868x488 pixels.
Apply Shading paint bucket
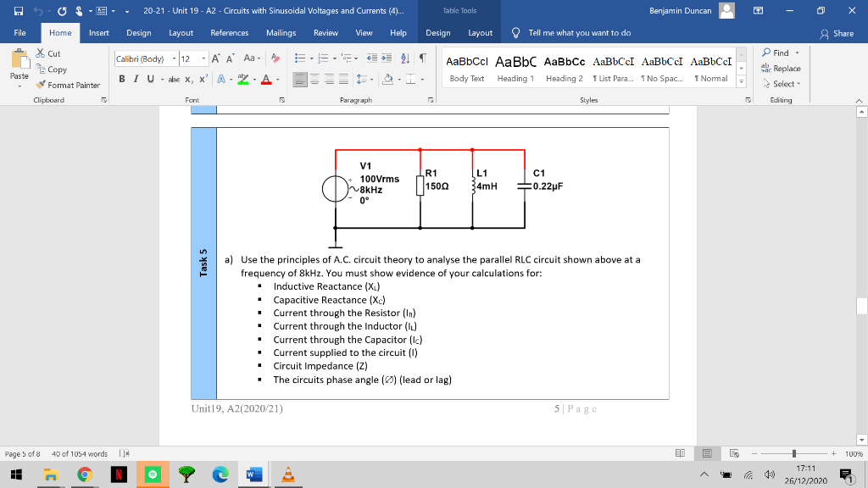pos(387,80)
